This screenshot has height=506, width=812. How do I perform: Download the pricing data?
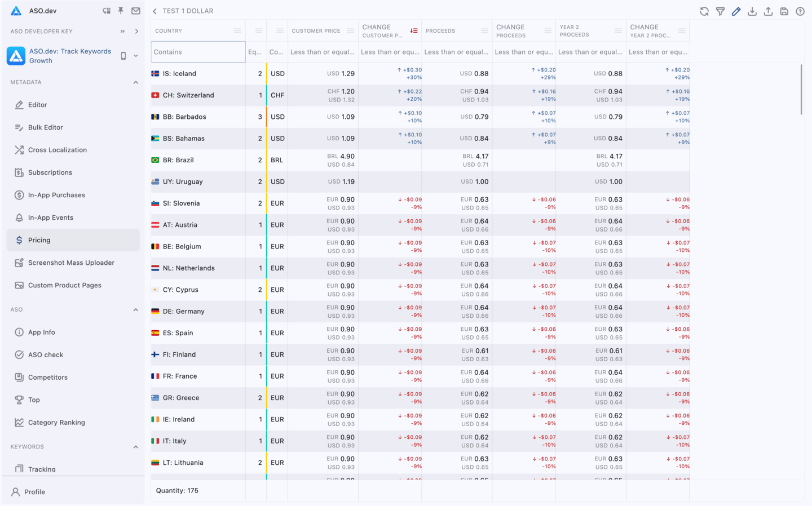(x=752, y=11)
